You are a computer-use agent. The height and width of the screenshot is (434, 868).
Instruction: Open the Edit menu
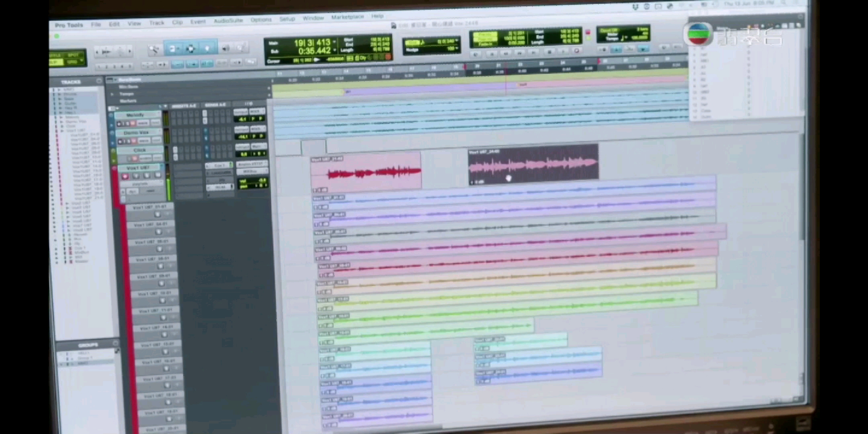click(x=114, y=24)
